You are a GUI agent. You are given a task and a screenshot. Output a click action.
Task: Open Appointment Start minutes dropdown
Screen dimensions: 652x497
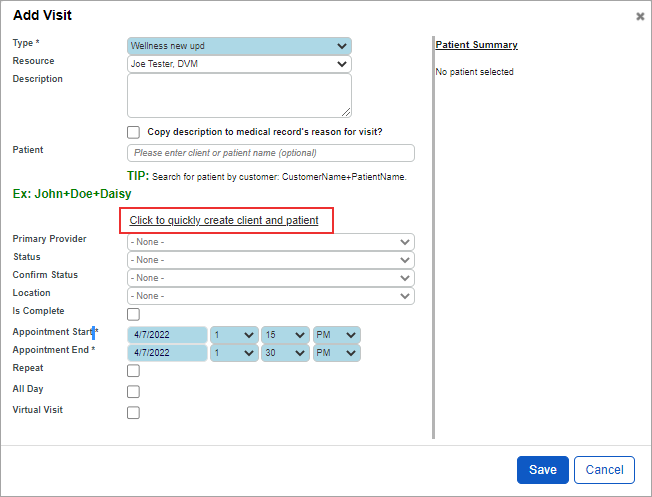285,335
